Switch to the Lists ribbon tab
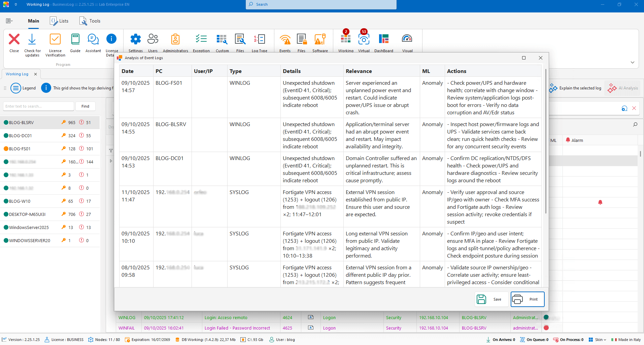 point(59,21)
